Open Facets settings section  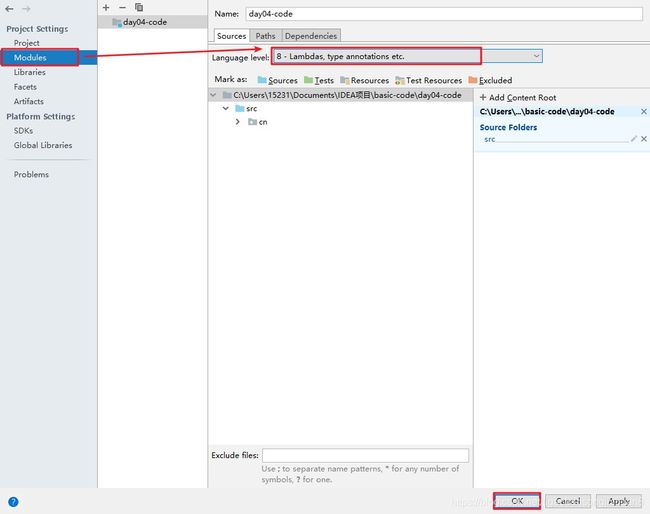[x=25, y=87]
